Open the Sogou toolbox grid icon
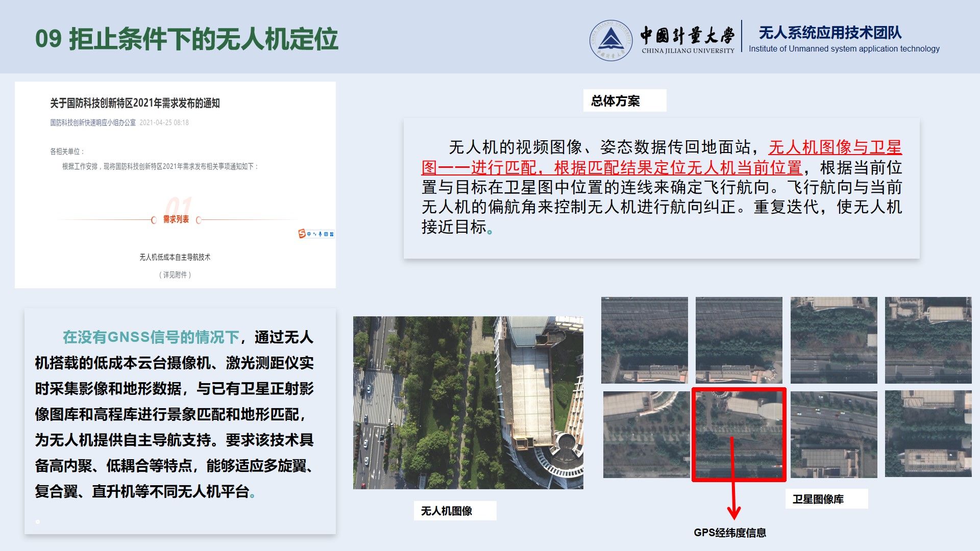 coord(332,234)
